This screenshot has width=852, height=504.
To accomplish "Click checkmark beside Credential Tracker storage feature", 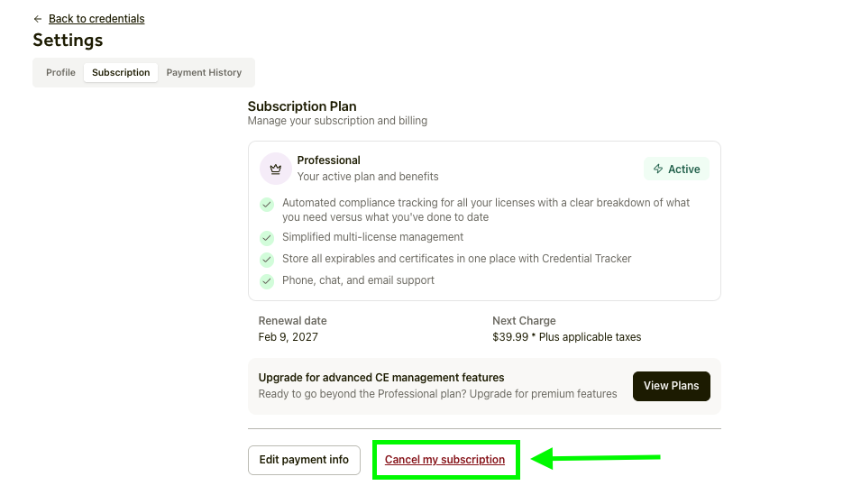I will click(267, 260).
